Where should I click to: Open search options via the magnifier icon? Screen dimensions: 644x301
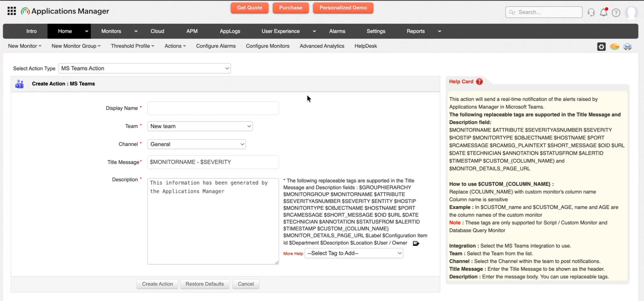point(512,12)
